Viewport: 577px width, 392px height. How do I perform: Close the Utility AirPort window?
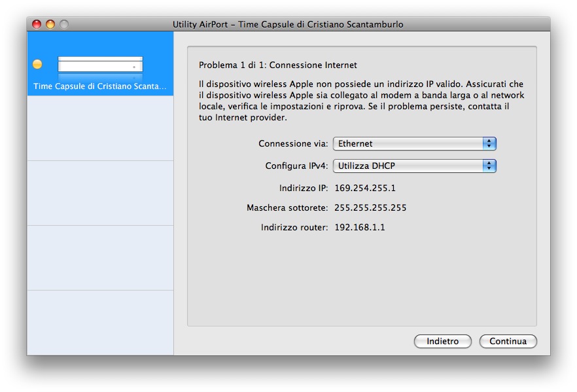37,24
